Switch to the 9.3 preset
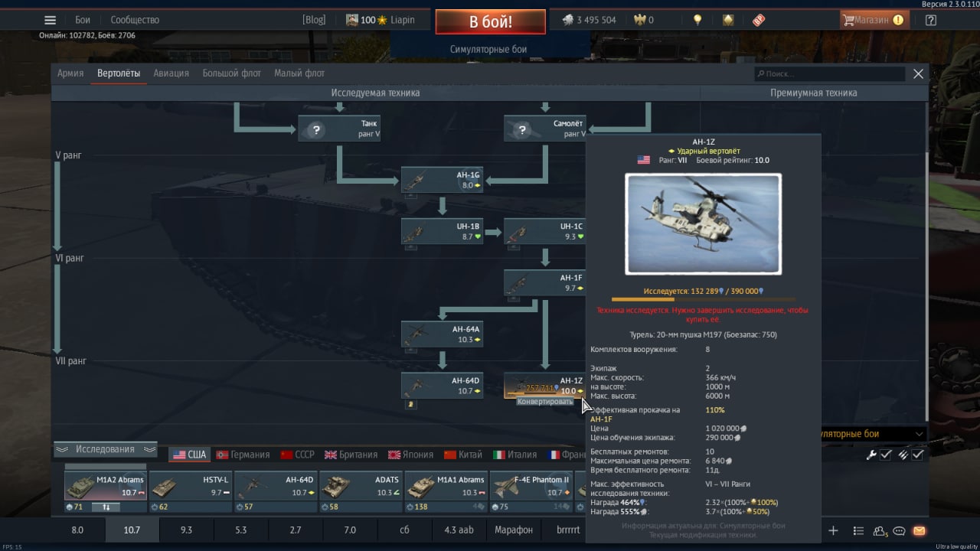Screen dimensions: 980x551 [x=186, y=530]
